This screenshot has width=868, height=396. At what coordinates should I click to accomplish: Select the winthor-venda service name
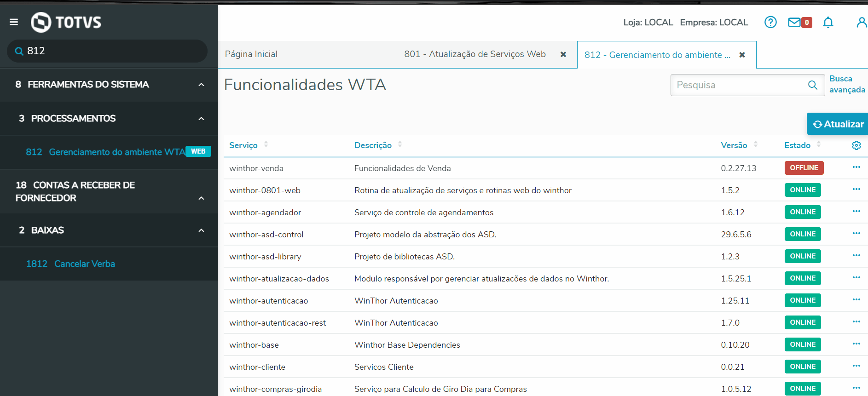tap(256, 168)
